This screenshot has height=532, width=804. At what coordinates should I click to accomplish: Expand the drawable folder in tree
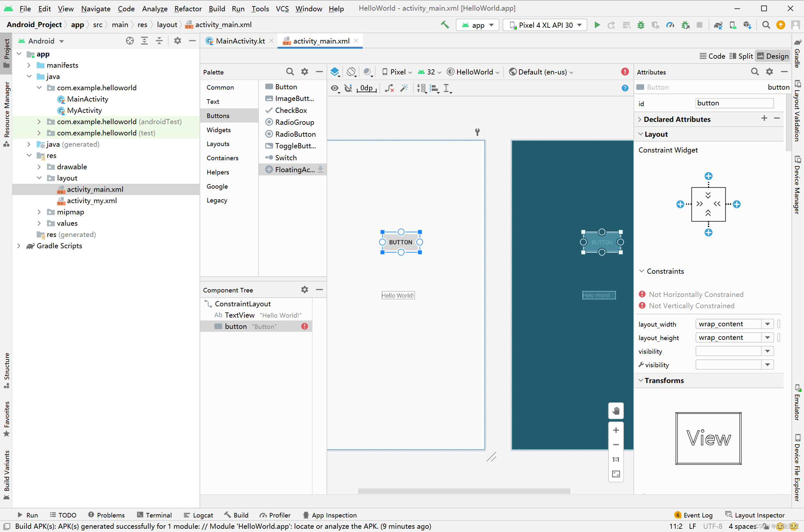click(39, 167)
